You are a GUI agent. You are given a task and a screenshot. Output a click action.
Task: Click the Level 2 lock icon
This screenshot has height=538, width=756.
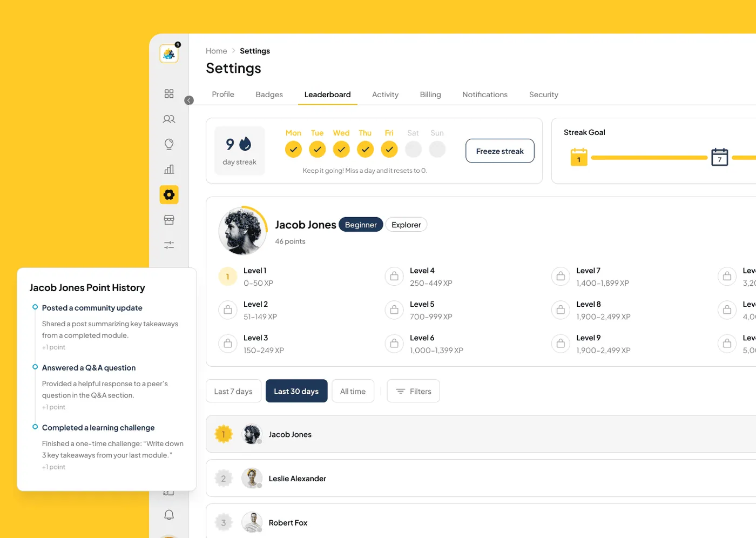pyautogui.click(x=228, y=310)
